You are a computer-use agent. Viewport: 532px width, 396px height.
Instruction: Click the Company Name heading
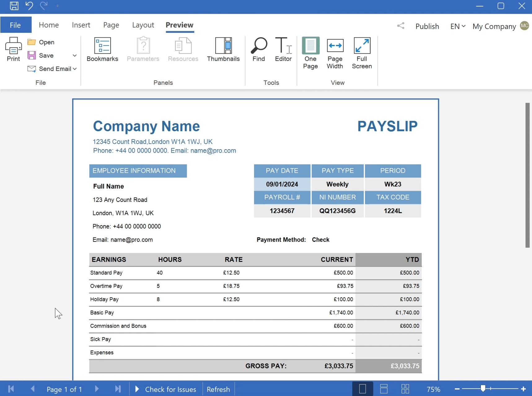click(147, 126)
